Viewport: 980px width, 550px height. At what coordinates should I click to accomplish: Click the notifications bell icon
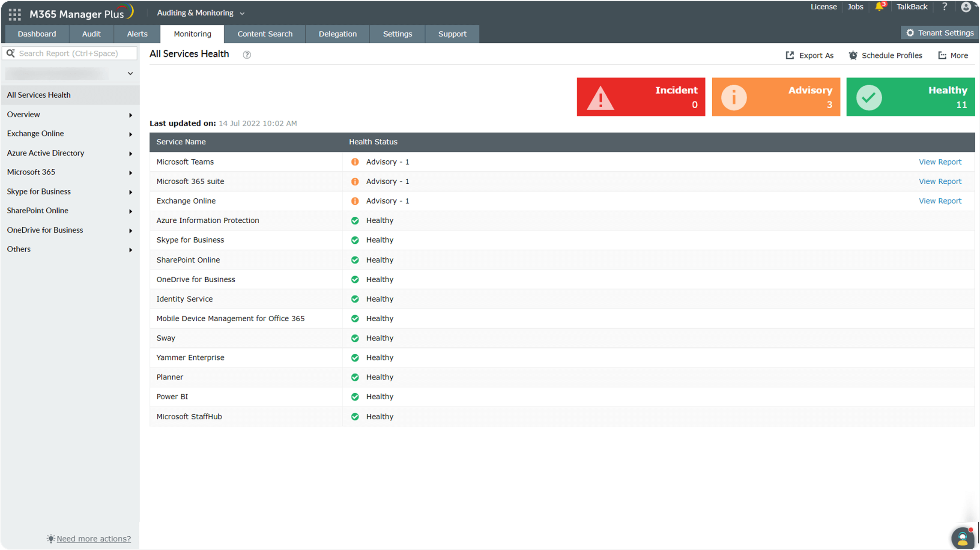click(x=879, y=8)
